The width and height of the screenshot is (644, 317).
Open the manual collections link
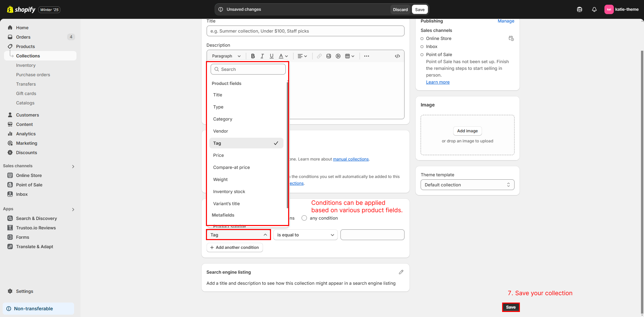351,159
